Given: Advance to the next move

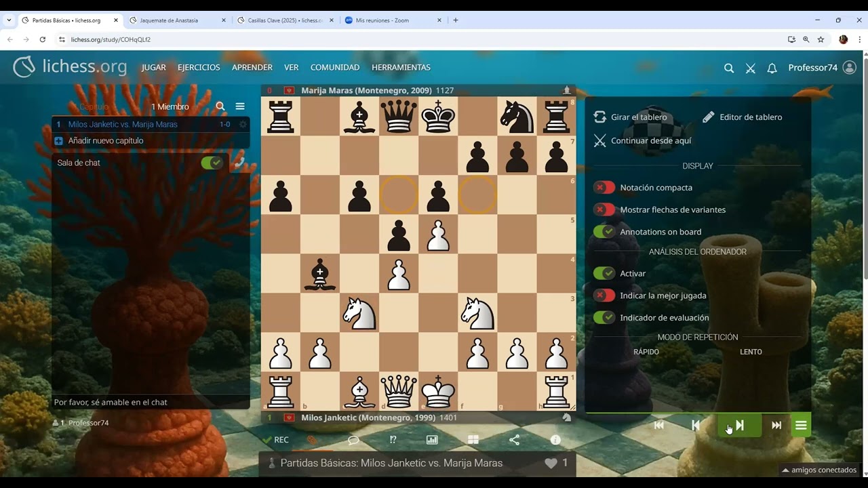Looking at the screenshot, I should pos(740,425).
